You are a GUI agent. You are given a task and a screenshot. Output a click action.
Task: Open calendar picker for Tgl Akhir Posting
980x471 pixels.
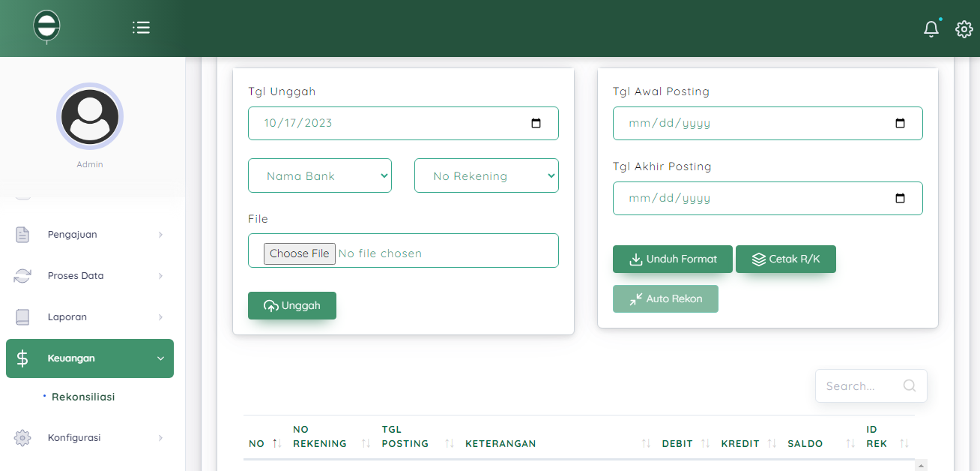(x=900, y=198)
